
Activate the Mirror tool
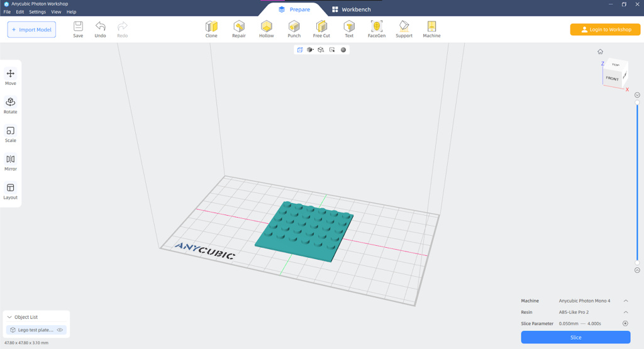click(x=11, y=162)
